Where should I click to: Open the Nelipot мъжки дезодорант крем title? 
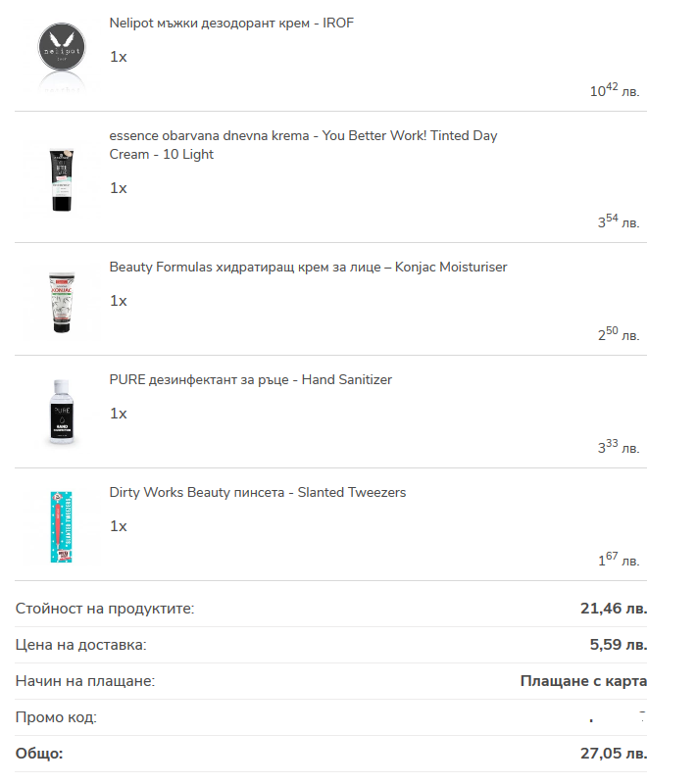(x=231, y=23)
